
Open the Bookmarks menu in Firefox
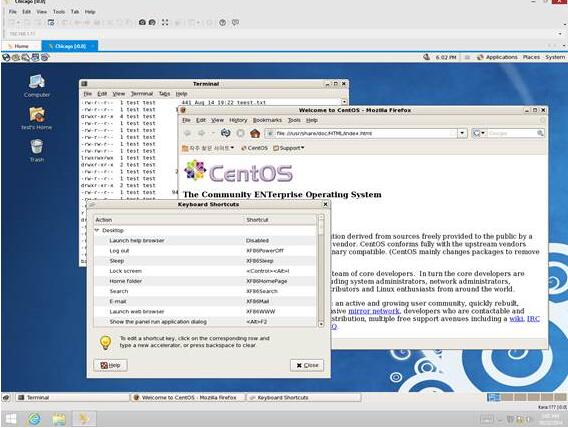[267, 120]
